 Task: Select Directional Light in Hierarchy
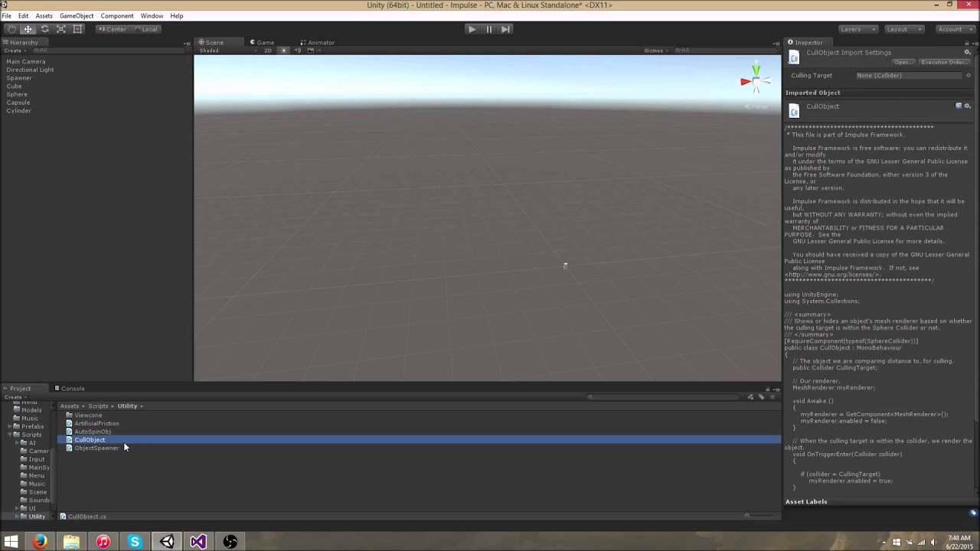click(30, 70)
